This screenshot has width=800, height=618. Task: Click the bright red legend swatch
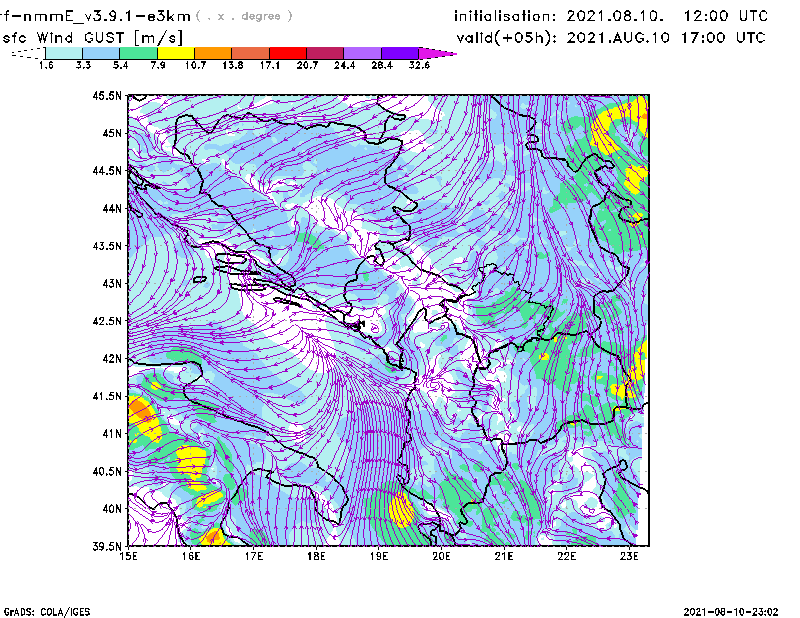click(288, 53)
